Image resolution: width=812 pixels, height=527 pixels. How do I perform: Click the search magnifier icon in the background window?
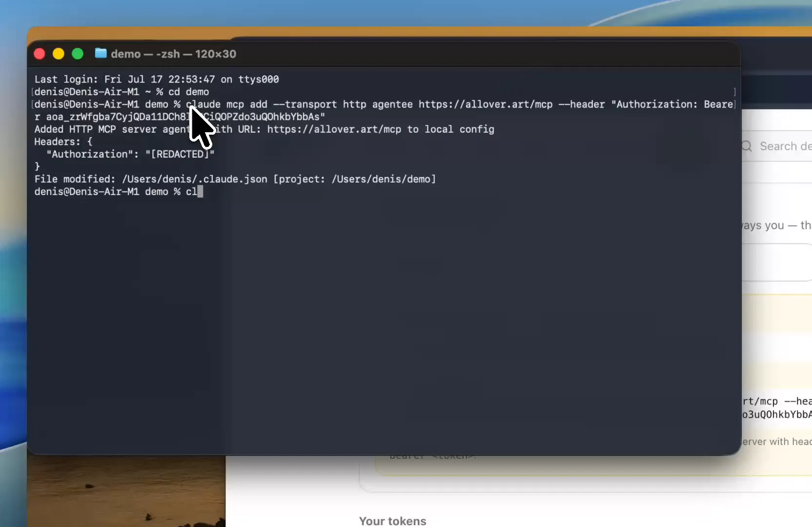[x=747, y=146]
